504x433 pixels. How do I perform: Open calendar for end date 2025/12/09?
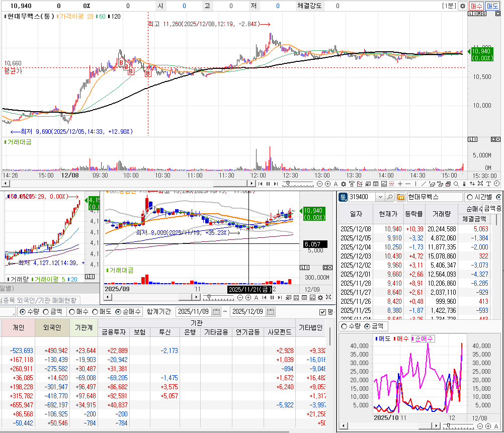pos(271,311)
